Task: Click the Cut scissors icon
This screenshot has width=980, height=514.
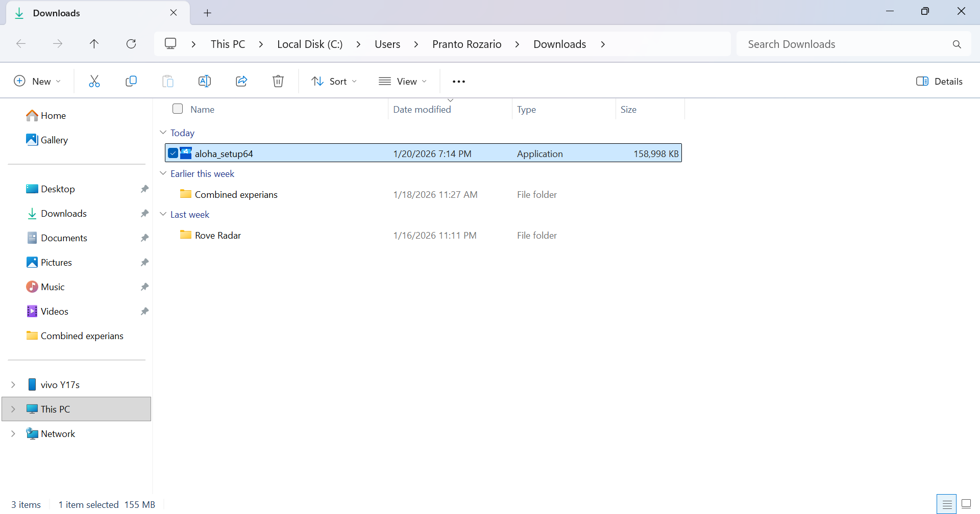Action: point(94,81)
